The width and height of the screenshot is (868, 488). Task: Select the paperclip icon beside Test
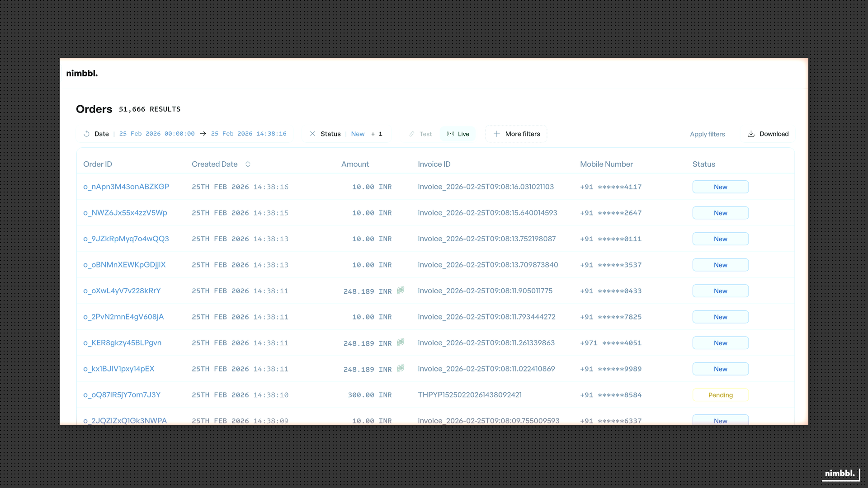412,134
